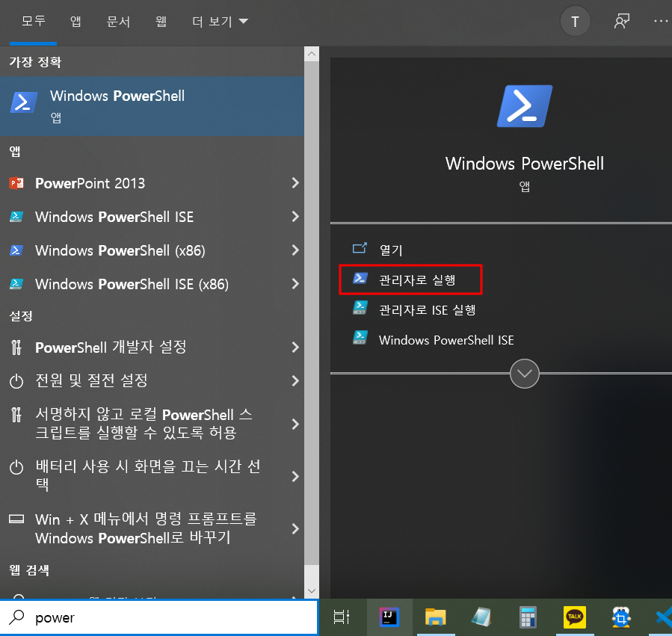Expand PowerPoint 2013 arrow

[x=295, y=183]
